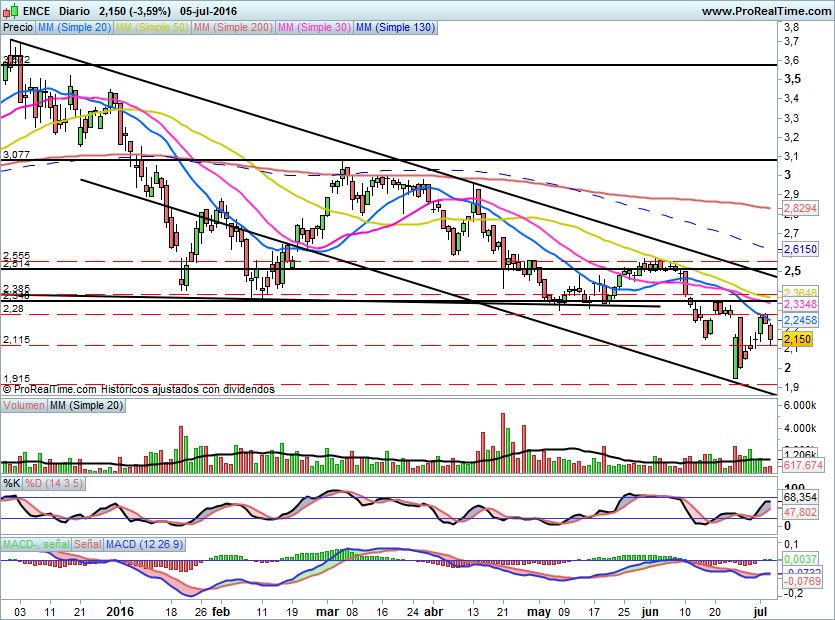Select the MM (Simple 30) pink indicator label

pyautogui.click(x=314, y=27)
